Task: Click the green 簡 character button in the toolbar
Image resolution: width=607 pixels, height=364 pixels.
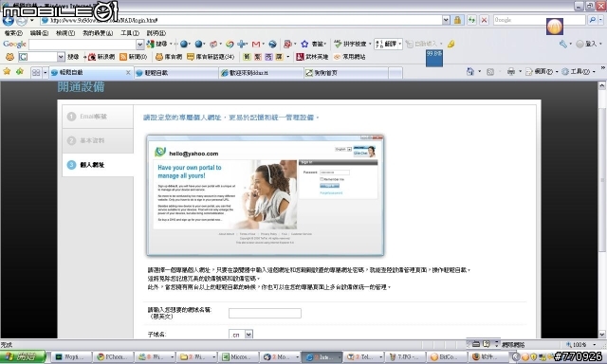Action: 247,57
